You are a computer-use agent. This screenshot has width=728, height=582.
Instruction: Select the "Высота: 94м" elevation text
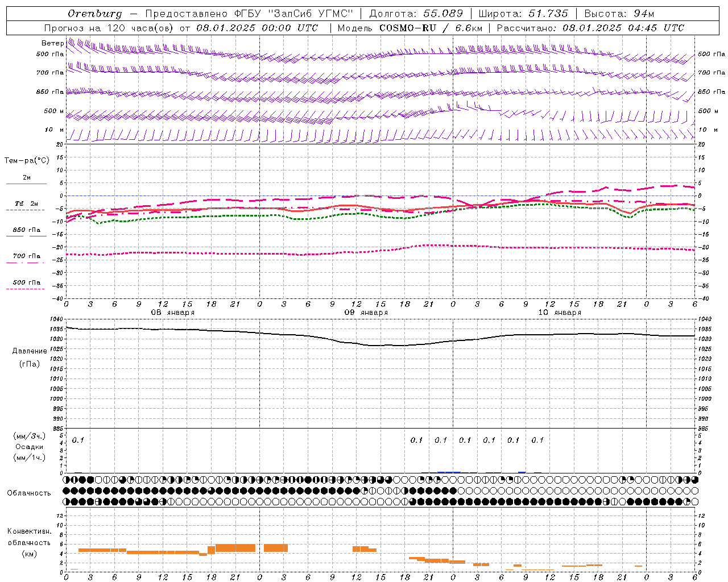coord(619,14)
